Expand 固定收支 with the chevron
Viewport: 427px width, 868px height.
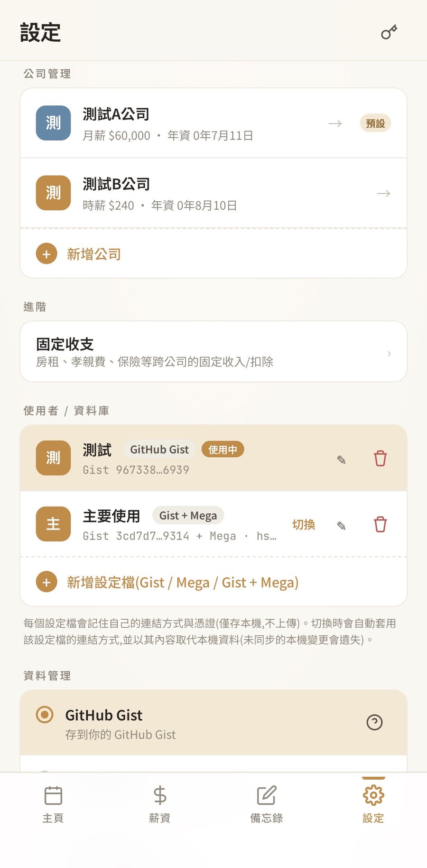coord(389,353)
